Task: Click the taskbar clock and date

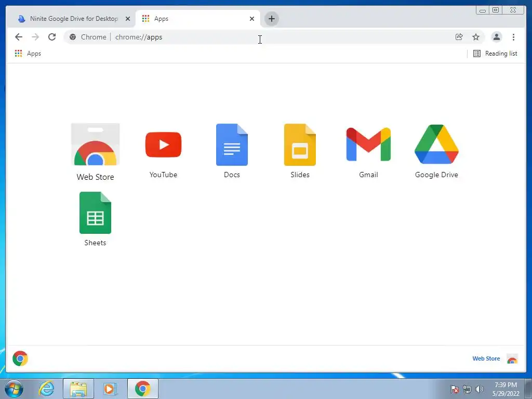Action: pyautogui.click(x=506, y=389)
